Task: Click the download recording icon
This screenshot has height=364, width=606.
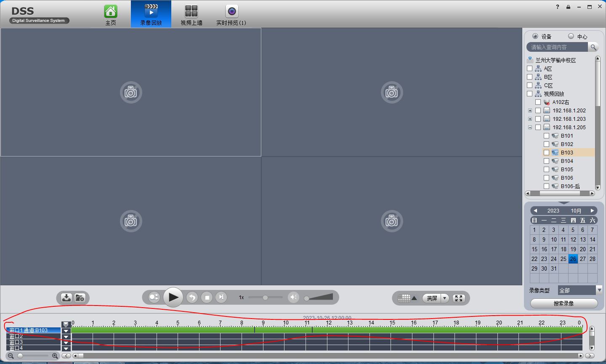Action: 66,298
